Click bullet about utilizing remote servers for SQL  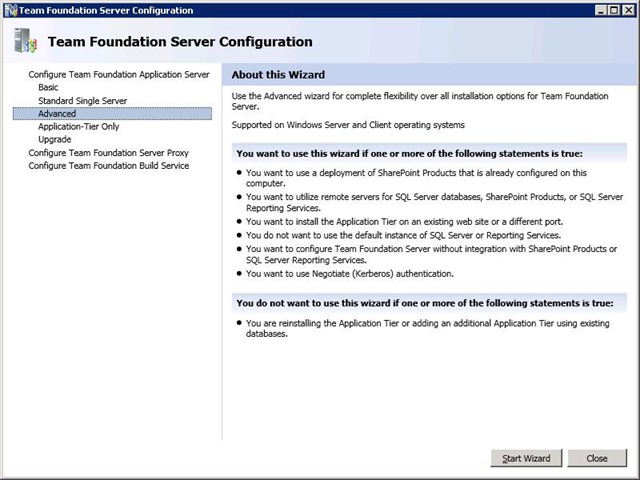(x=434, y=202)
